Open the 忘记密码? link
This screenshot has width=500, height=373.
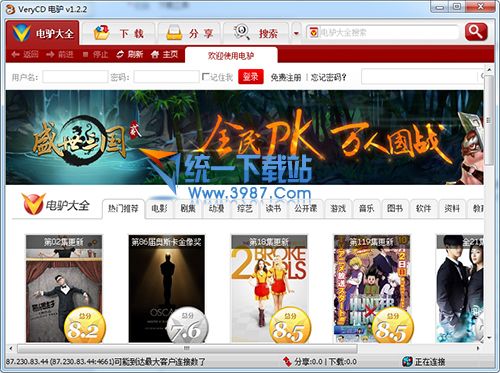click(328, 77)
